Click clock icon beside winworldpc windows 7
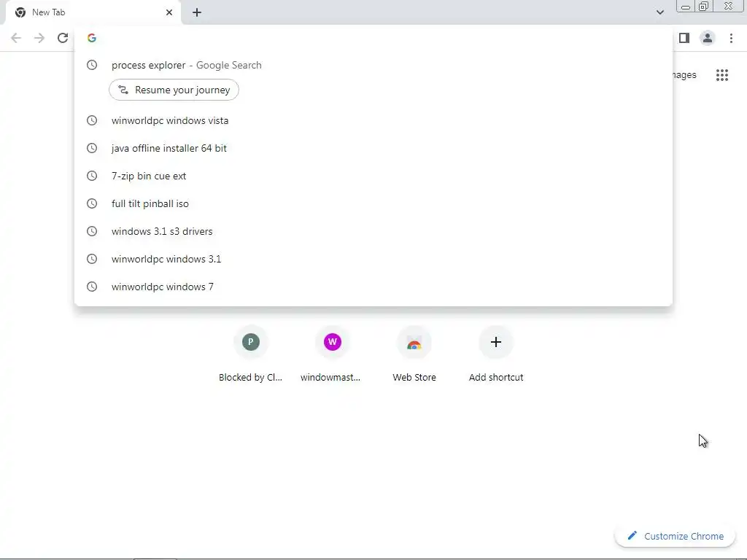Screen dimensions: 747x560 click(x=92, y=286)
